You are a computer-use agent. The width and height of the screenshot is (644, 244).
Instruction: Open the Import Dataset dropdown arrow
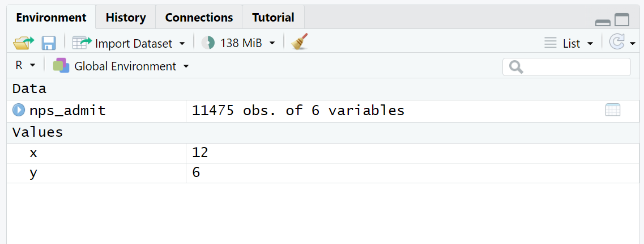182,43
